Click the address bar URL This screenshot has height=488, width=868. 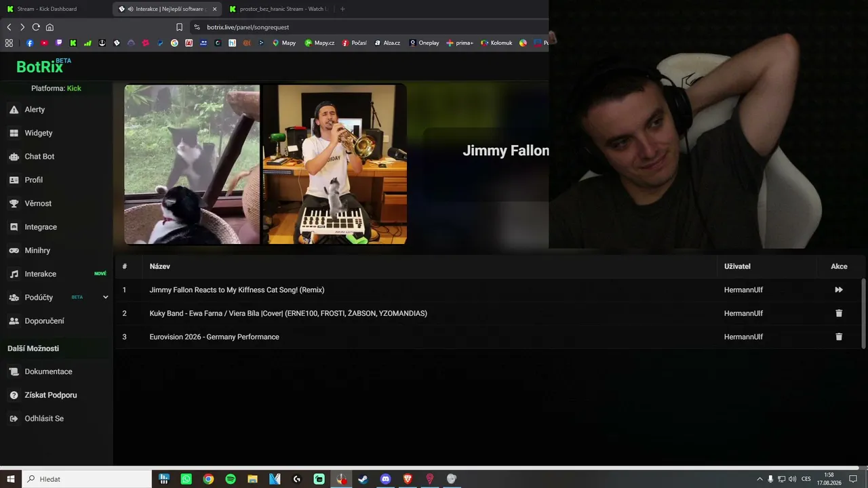248,27
